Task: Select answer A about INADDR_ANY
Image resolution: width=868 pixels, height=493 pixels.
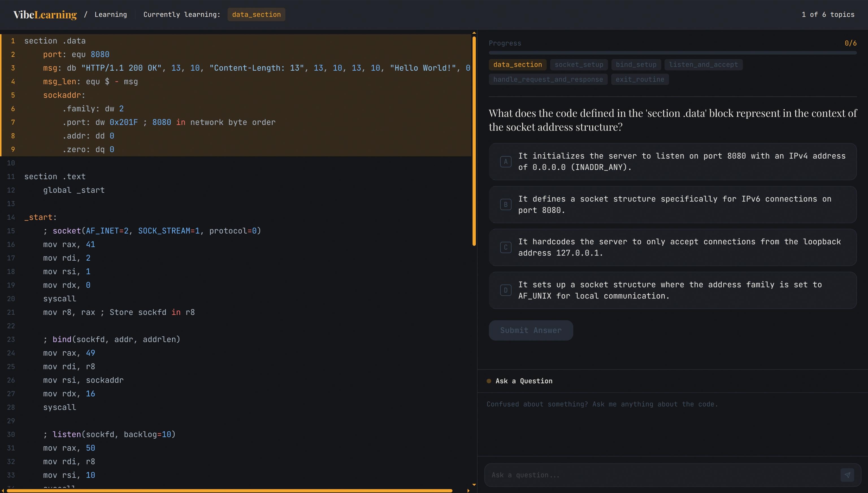Action: coord(672,161)
